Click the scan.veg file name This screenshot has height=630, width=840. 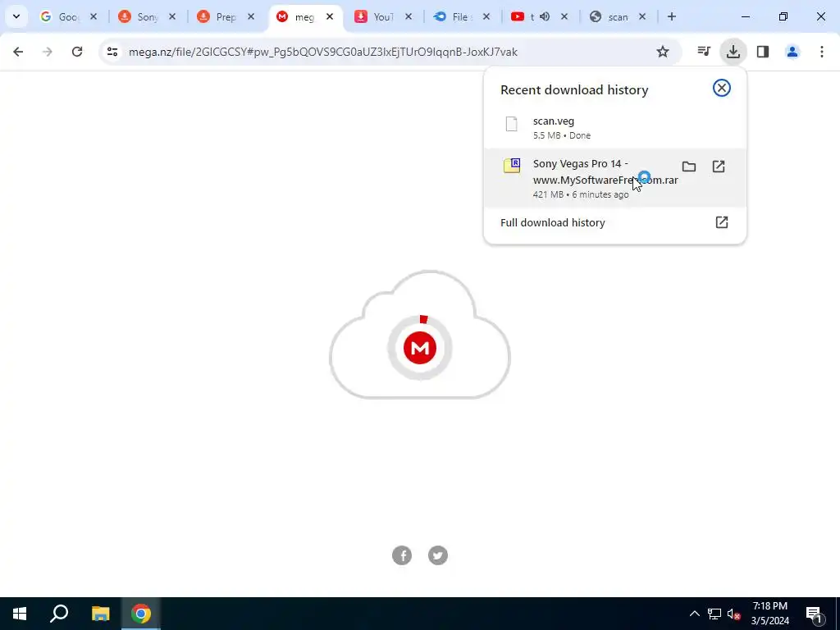tap(554, 121)
